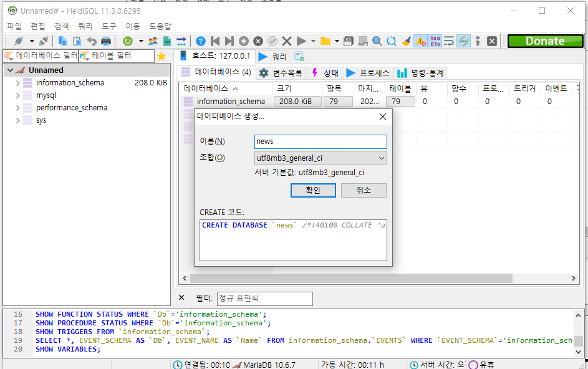Close the 데이터베이스 생성 dialog
588x369 pixels.
[x=382, y=117]
